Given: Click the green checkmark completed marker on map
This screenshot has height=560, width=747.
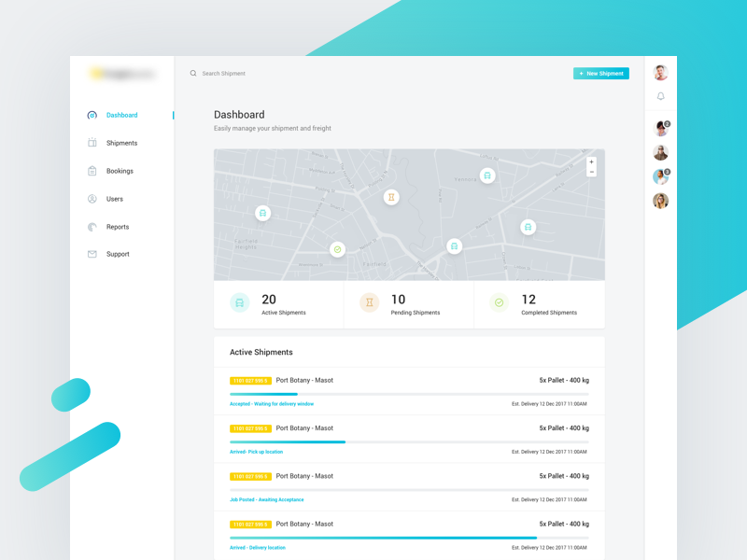Looking at the screenshot, I should [337, 249].
